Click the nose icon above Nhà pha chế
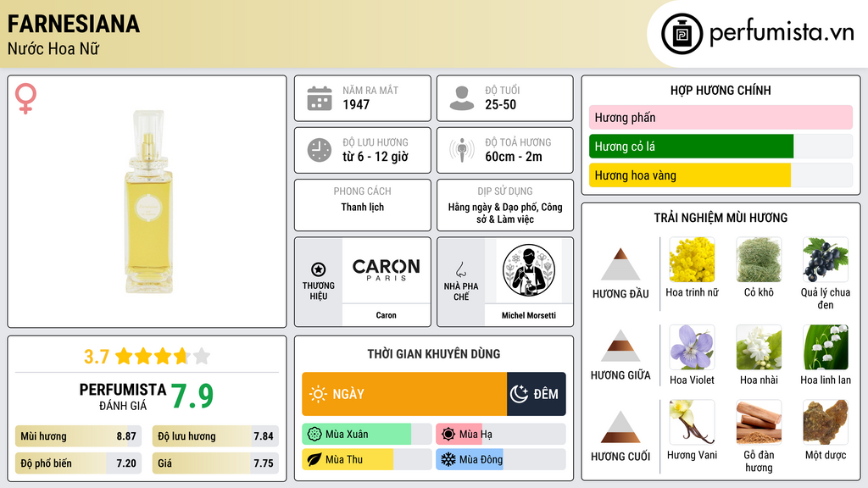 (x=460, y=269)
